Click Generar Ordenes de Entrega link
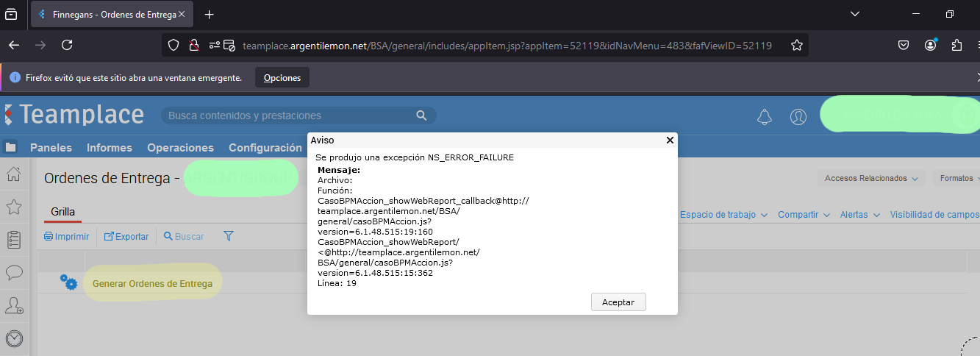The width and height of the screenshot is (980, 356). (152, 283)
